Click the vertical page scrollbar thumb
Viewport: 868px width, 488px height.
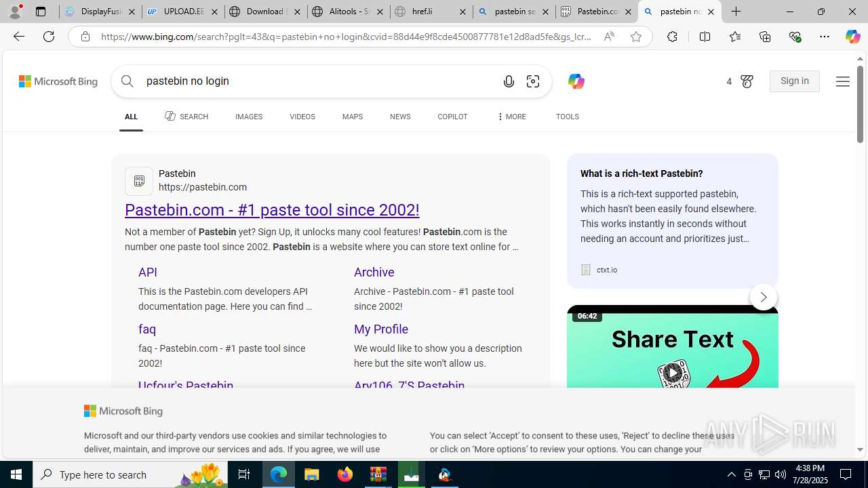tap(860, 105)
